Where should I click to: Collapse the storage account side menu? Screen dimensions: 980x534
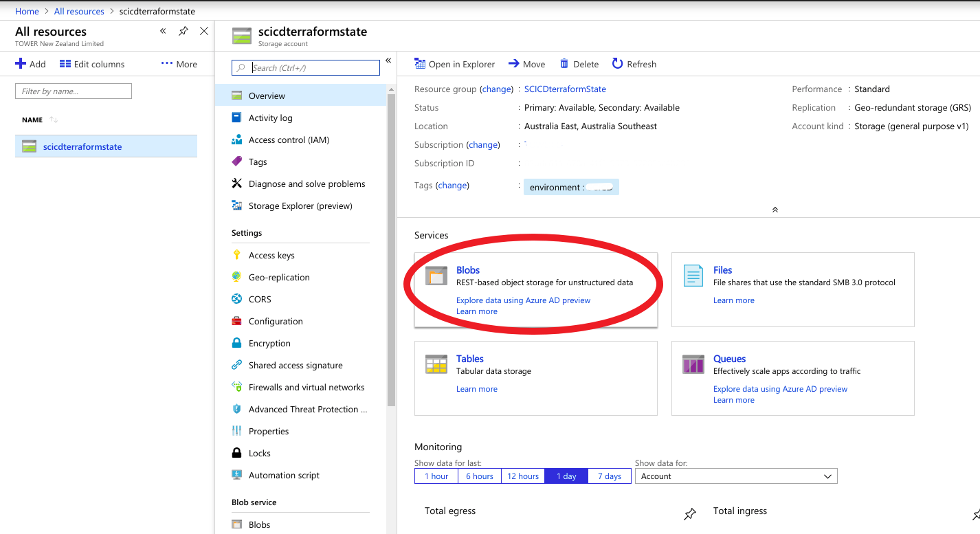pyautogui.click(x=388, y=61)
